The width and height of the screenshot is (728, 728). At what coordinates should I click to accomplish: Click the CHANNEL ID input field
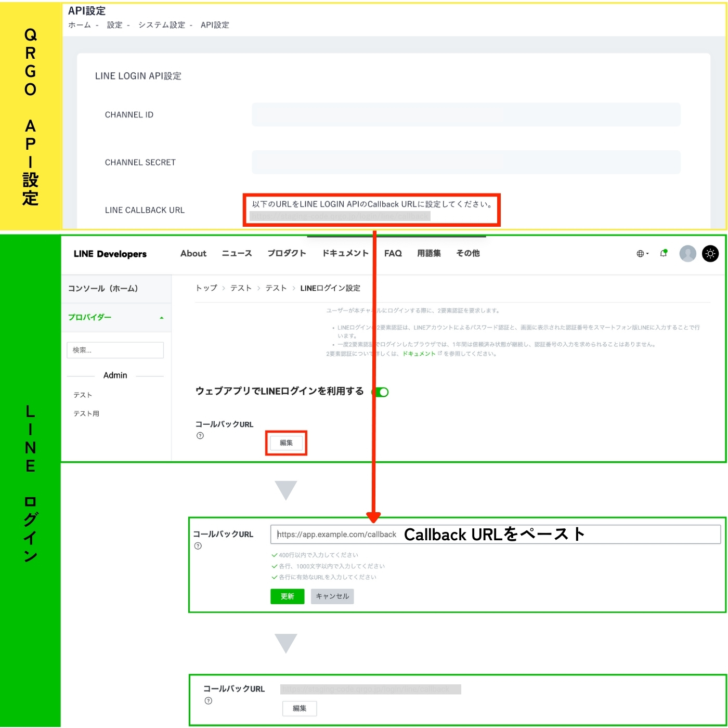tap(466, 114)
